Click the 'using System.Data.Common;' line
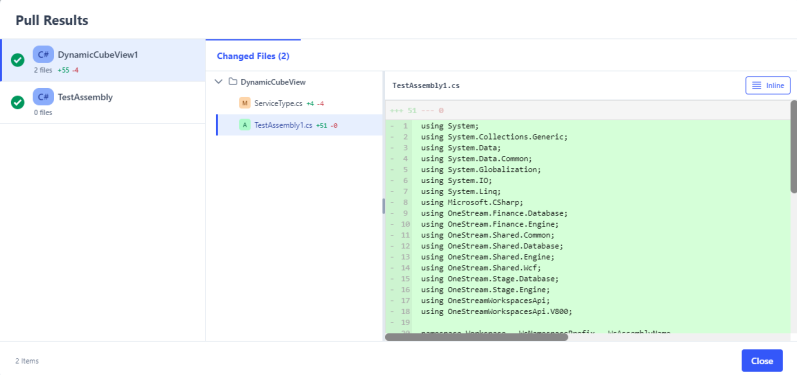The width and height of the screenshot is (797, 375). (x=476, y=159)
